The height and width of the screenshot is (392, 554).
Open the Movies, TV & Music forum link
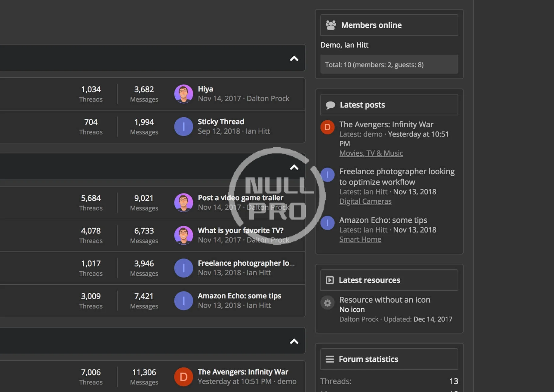point(371,153)
